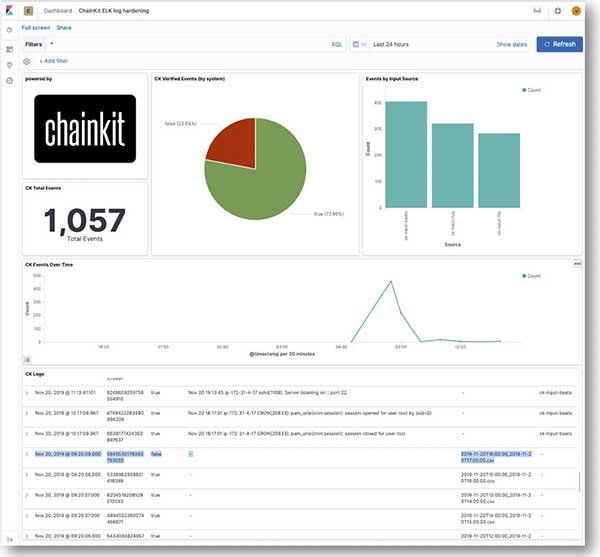
Task: Expand the highlighted 09:20:09 false log row
Action: (27, 453)
